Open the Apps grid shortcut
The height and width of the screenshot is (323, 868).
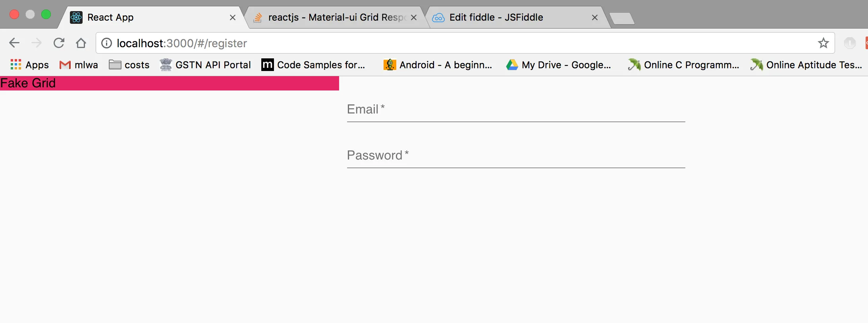point(29,65)
